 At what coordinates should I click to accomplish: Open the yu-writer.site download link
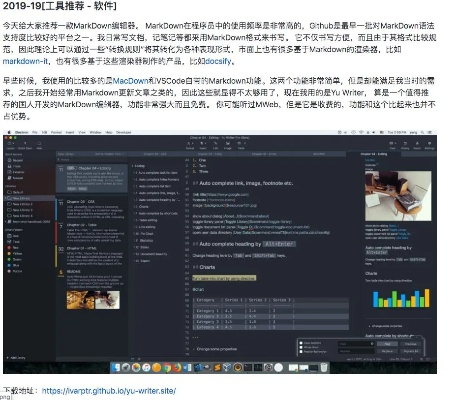click(109, 391)
